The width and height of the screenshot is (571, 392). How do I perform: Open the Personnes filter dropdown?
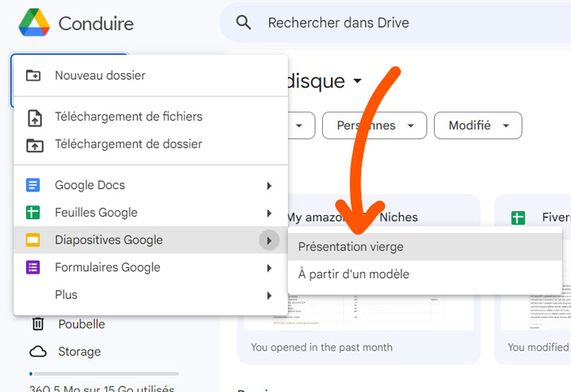374,126
